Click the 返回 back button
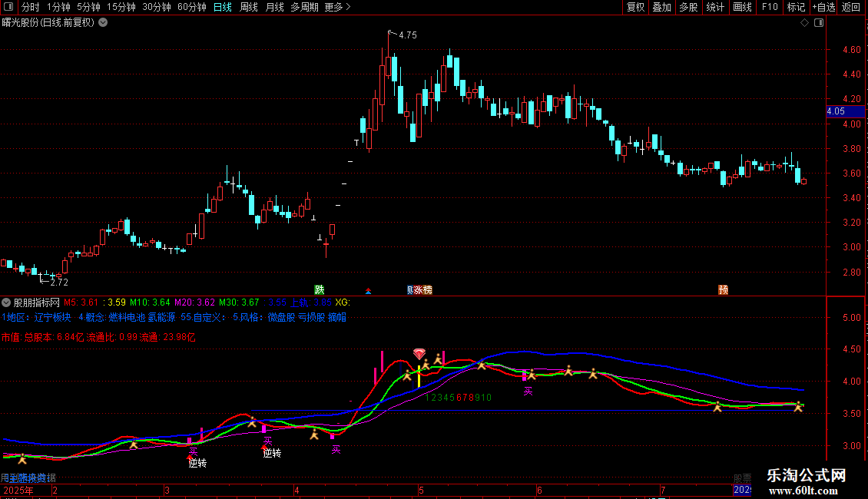 click(x=851, y=7)
